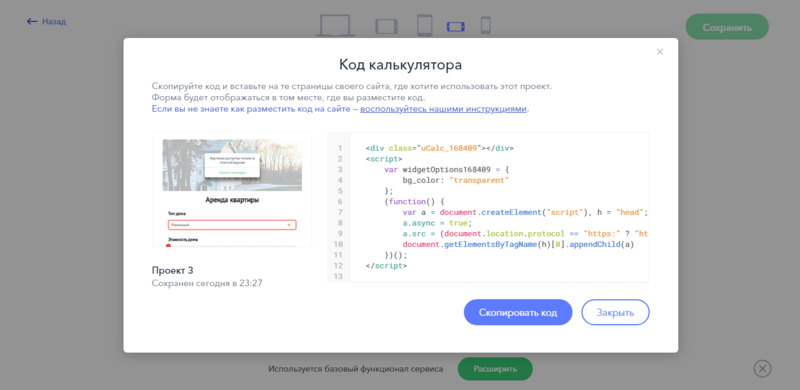Select the laptop desktop preview icon
The height and width of the screenshot is (390, 800).
point(335,26)
